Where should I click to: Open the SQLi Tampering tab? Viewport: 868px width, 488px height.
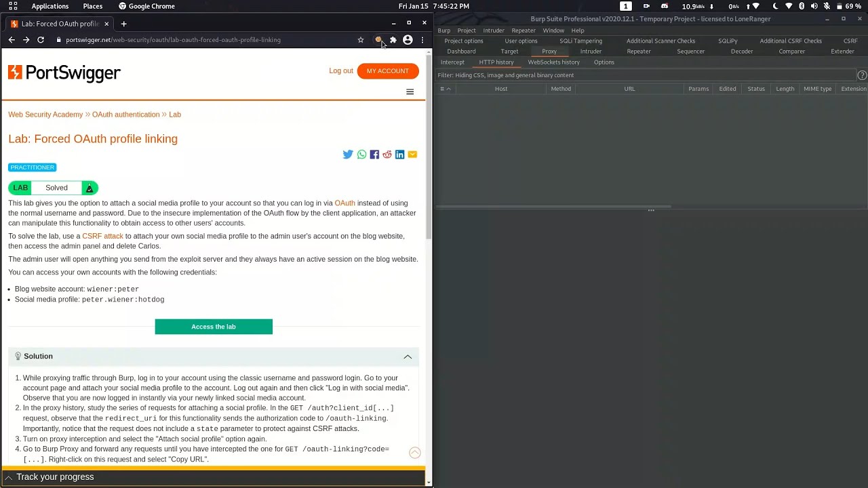(581, 41)
